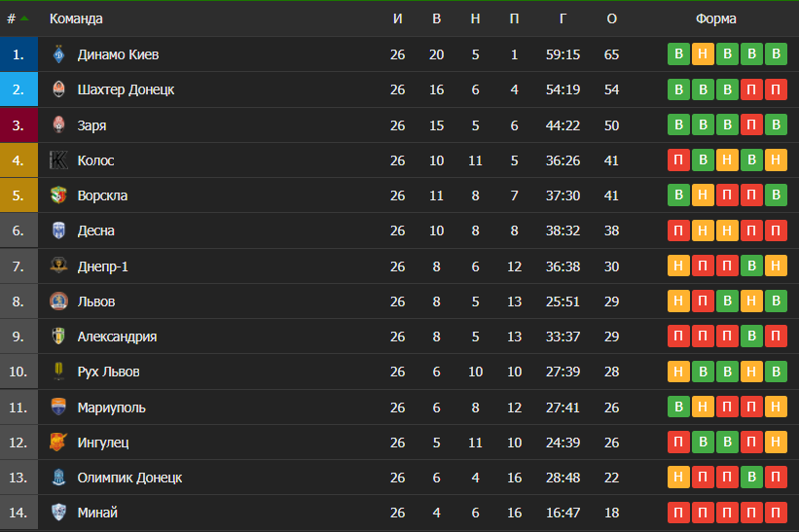The image size is (799, 532).
Task: Click Ингулец's last yellow Н form badge
Action: [776, 443]
